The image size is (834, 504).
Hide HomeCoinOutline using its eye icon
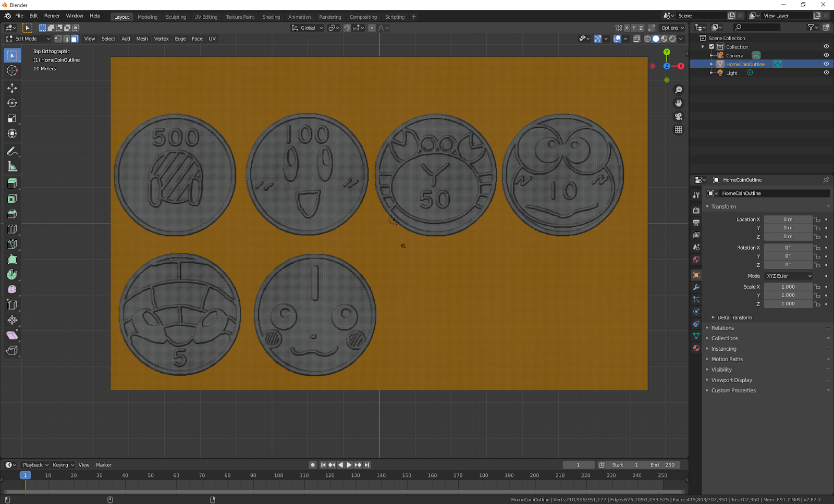click(x=826, y=64)
